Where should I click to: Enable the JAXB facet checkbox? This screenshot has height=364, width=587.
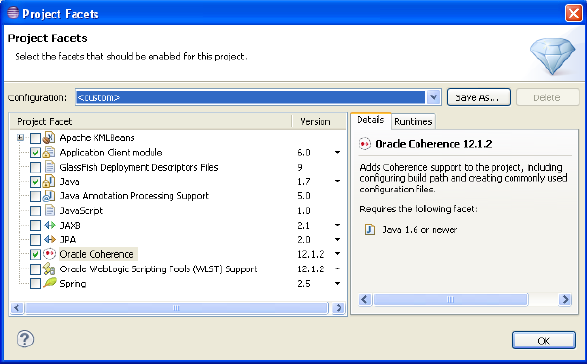[35, 225]
